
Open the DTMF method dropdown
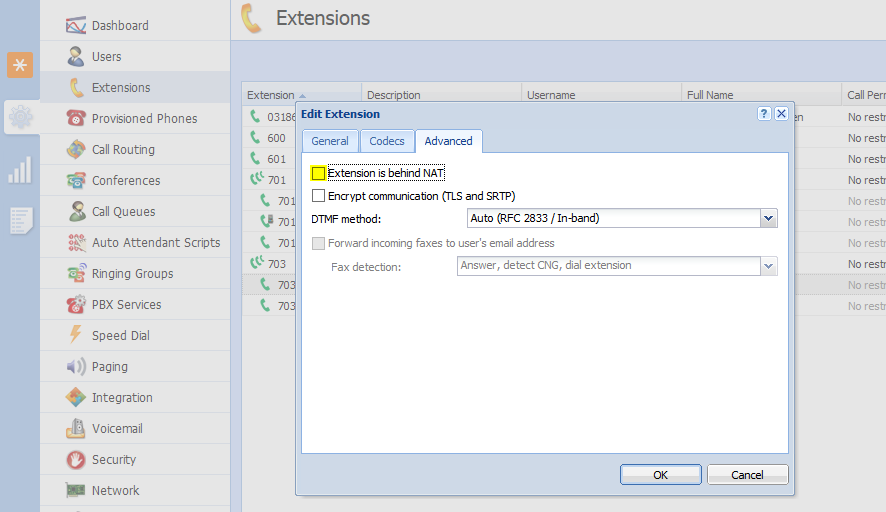point(768,218)
